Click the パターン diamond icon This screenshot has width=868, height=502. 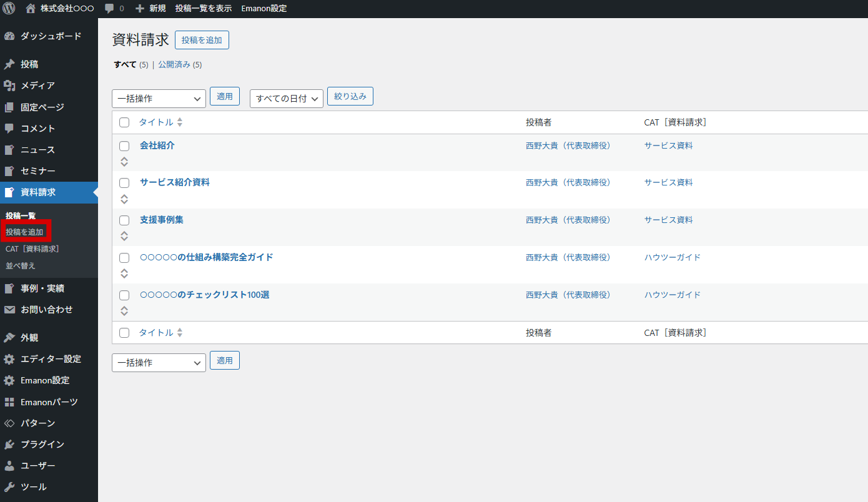point(9,423)
